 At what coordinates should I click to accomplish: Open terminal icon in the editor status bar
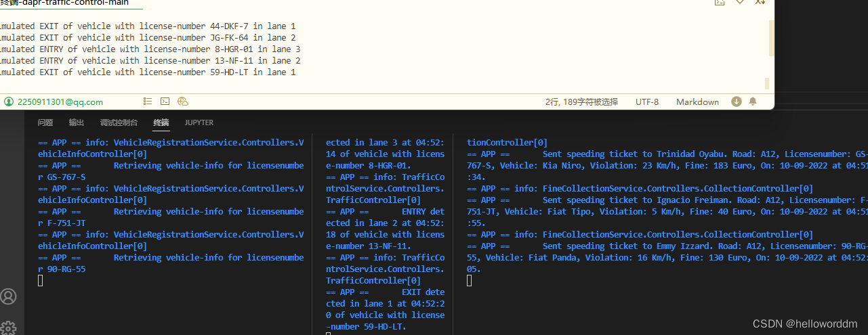tap(165, 102)
